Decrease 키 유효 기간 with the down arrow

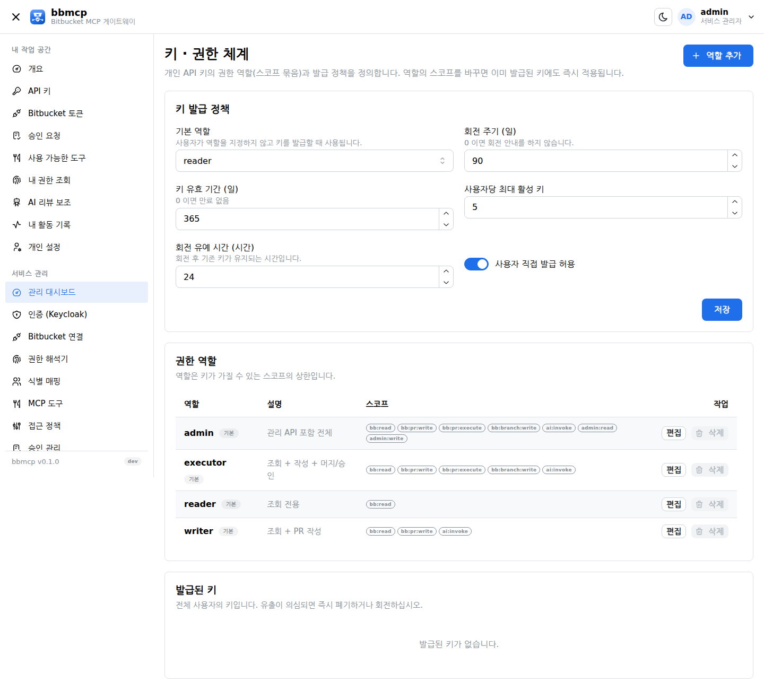pyautogui.click(x=446, y=225)
